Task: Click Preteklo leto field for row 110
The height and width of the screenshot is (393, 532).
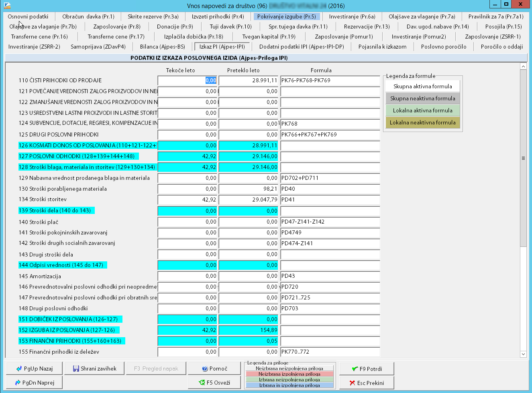Action: point(249,80)
